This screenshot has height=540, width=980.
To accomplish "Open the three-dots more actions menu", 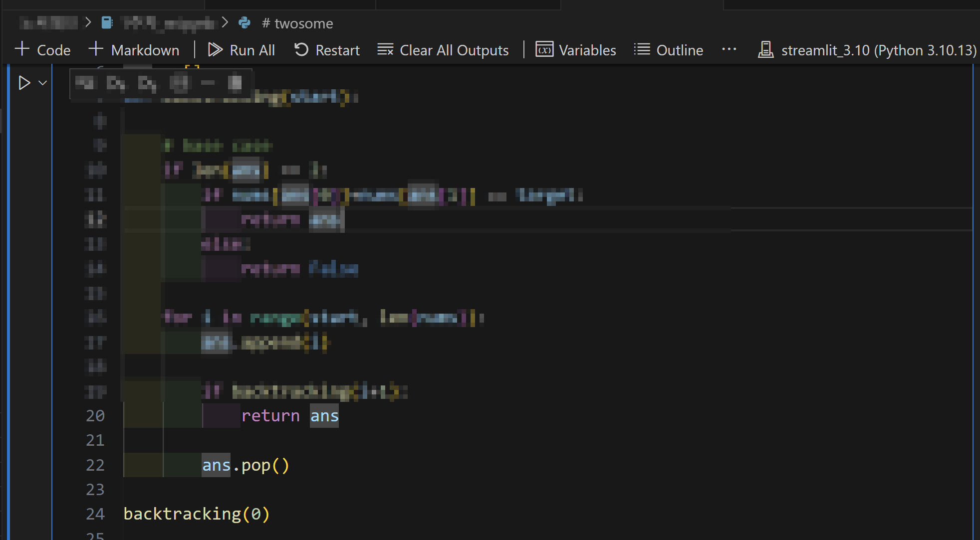I will (729, 49).
